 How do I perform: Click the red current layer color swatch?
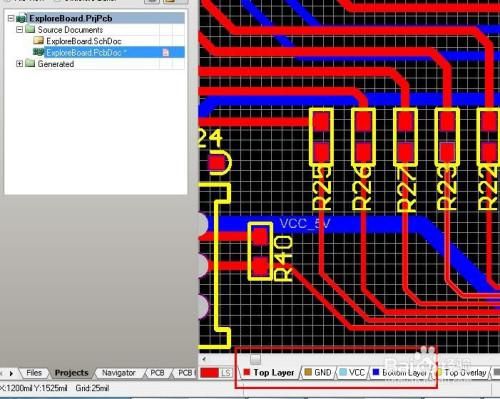[210, 373]
